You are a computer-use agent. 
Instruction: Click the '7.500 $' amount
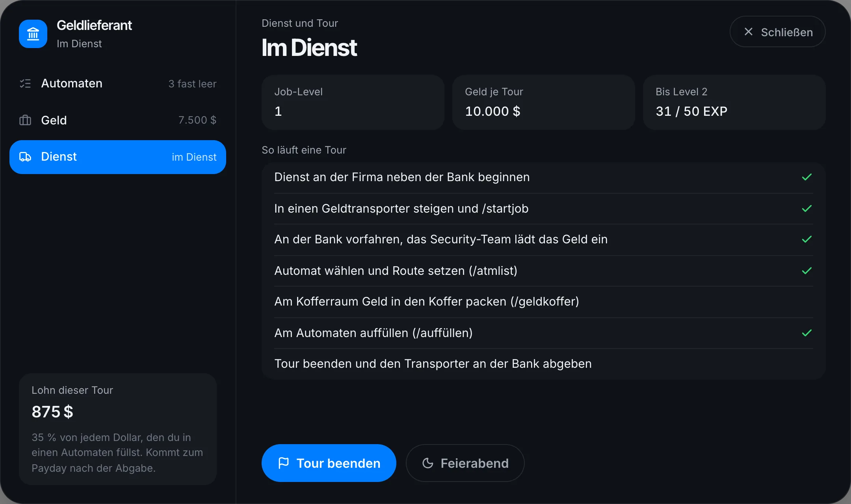click(x=197, y=120)
